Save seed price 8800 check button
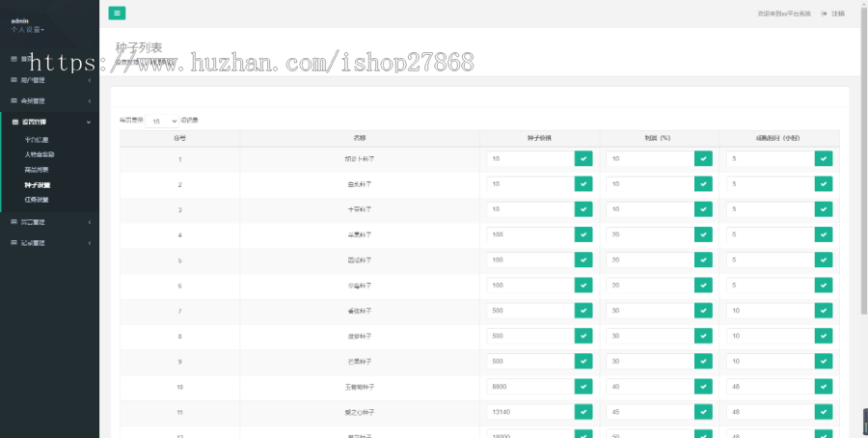This screenshot has height=438, width=868. [583, 387]
